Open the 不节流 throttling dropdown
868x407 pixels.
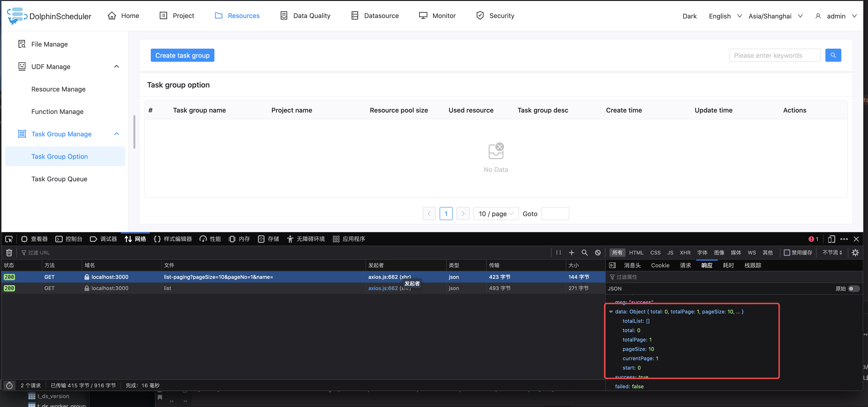point(832,252)
